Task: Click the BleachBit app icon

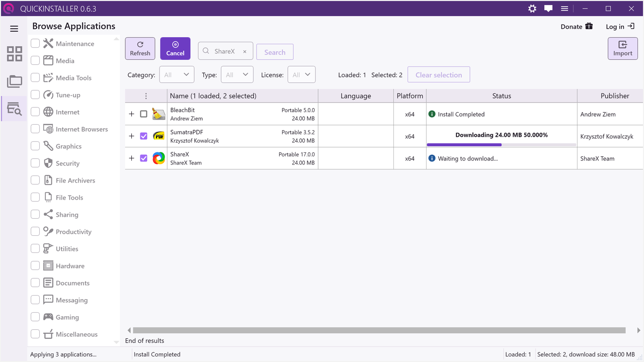Action: coord(158,114)
